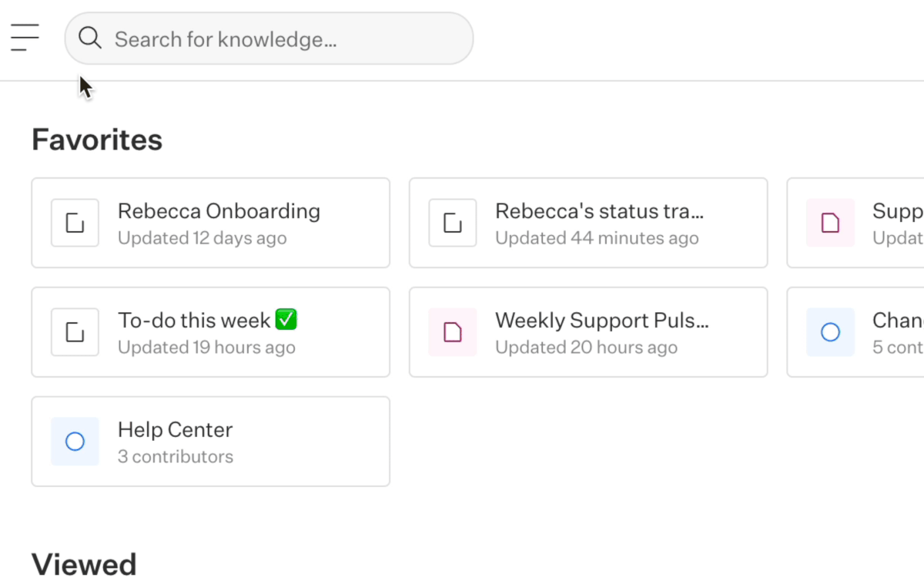Image resolution: width=924 pixels, height=578 pixels.
Task: Click the pink document icon on the Support card
Action: tap(829, 223)
